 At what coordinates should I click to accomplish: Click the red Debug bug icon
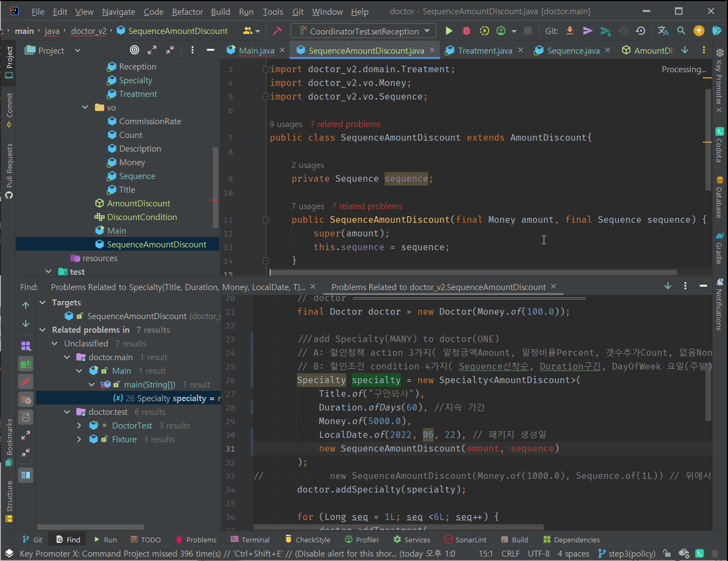point(467,31)
